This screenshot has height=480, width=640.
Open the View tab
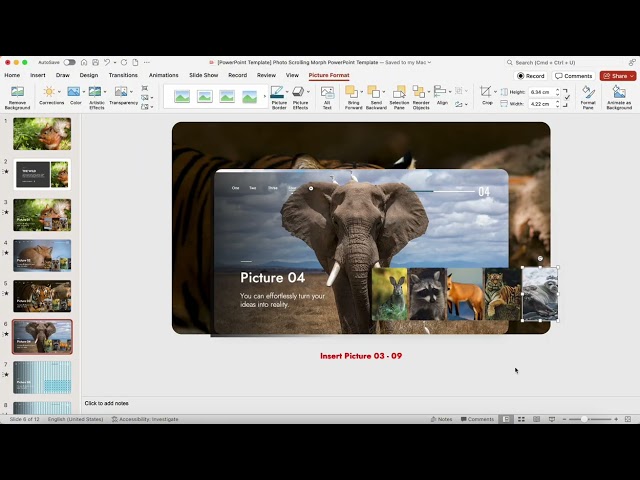292,75
